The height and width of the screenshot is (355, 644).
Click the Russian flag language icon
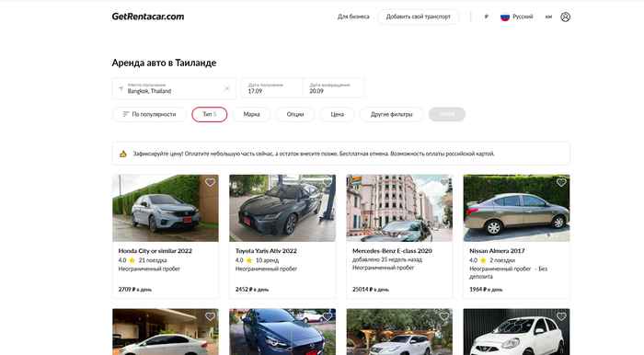(x=505, y=17)
